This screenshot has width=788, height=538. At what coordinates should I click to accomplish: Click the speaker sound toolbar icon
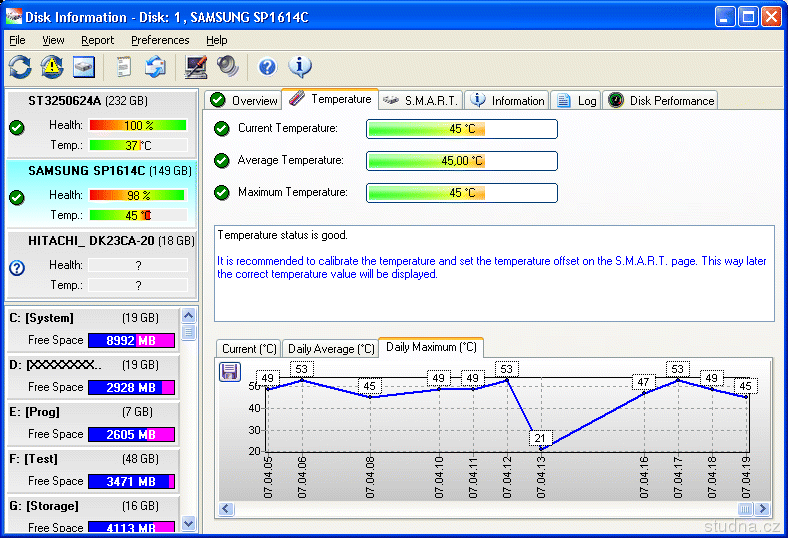pos(228,67)
